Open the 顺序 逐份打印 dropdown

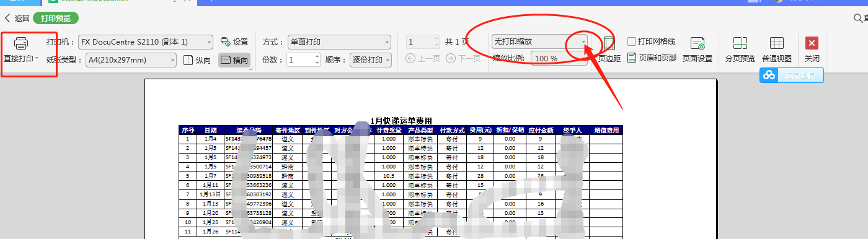point(371,60)
